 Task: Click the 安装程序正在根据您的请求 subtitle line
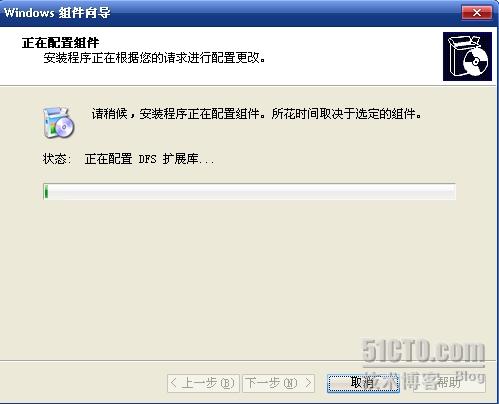pyautogui.click(x=154, y=58)
